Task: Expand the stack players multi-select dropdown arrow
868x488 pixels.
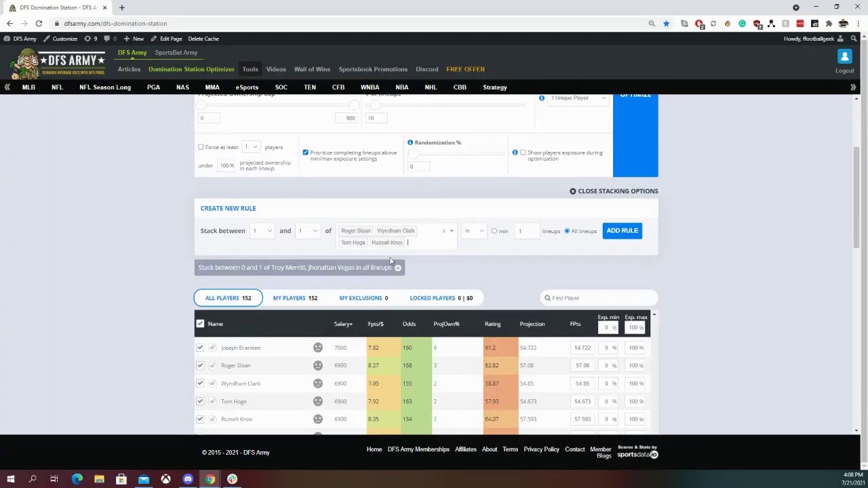Action: (452, 231)
